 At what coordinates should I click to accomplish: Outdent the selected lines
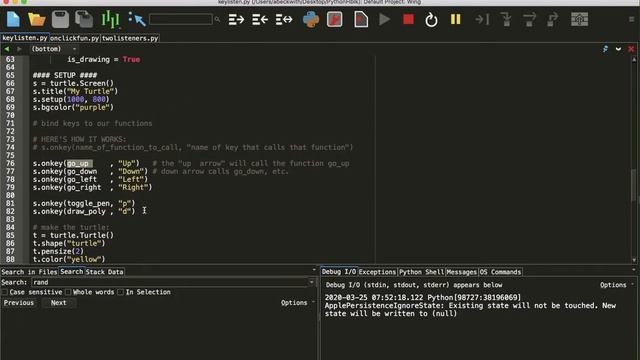pos(260,19)
